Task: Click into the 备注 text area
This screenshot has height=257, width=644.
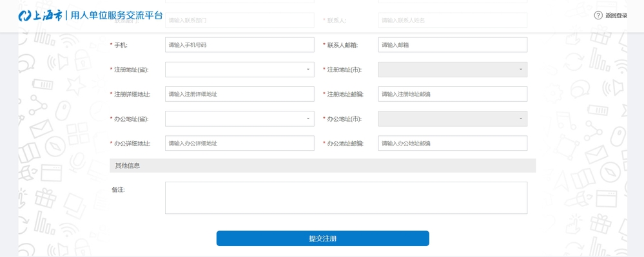Action: pos(346,198)
